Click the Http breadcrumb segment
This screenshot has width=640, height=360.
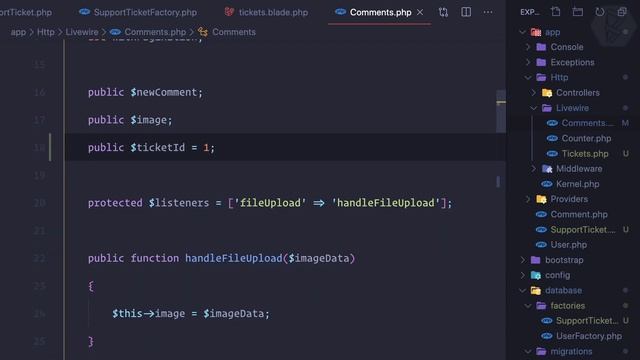[x=46, y=32]
